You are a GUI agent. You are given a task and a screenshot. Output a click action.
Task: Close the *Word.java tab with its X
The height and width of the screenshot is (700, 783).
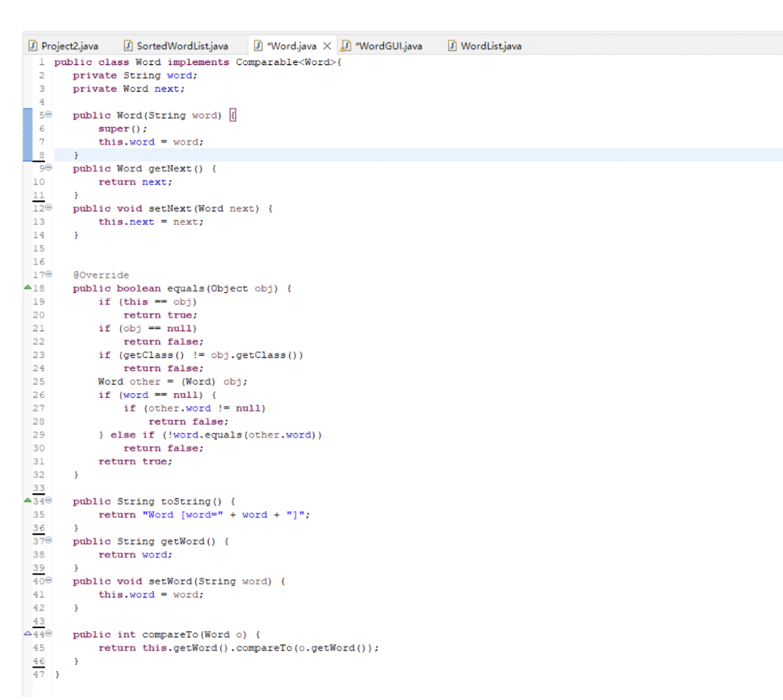[327, 46]
